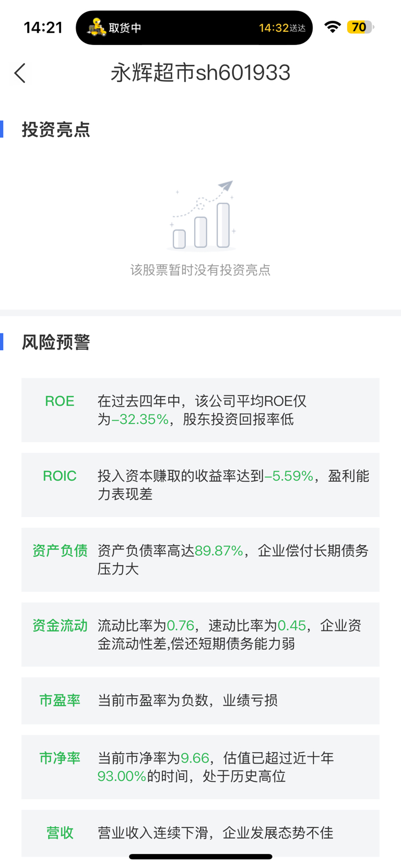Tap the empty-state bar chart illustration
Viewport: 401px width, 868px height.
(x=202, y=216)
